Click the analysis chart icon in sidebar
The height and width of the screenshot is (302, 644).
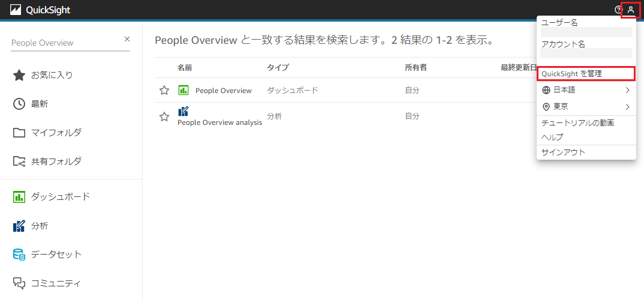(x=19, y=226)
